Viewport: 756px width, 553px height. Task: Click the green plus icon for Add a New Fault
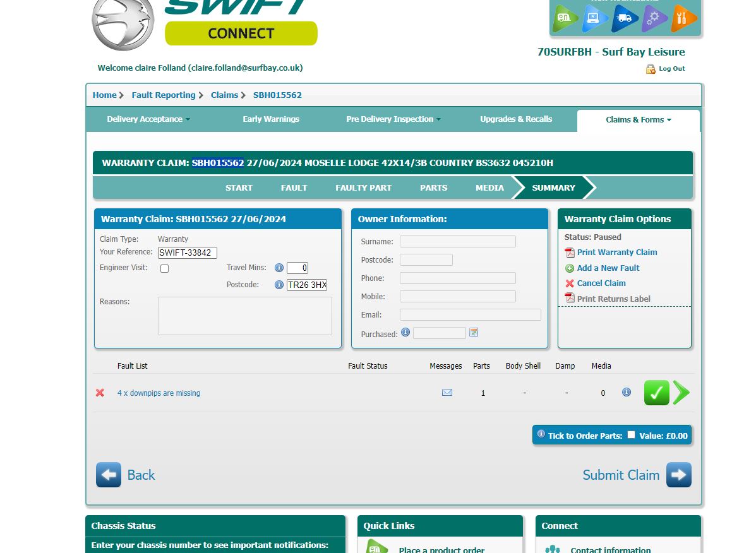point(570,268)
